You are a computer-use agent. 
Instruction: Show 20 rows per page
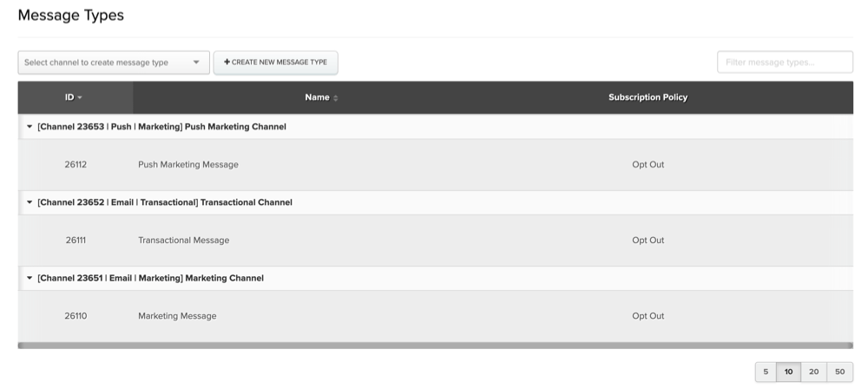tap(814, 372)
